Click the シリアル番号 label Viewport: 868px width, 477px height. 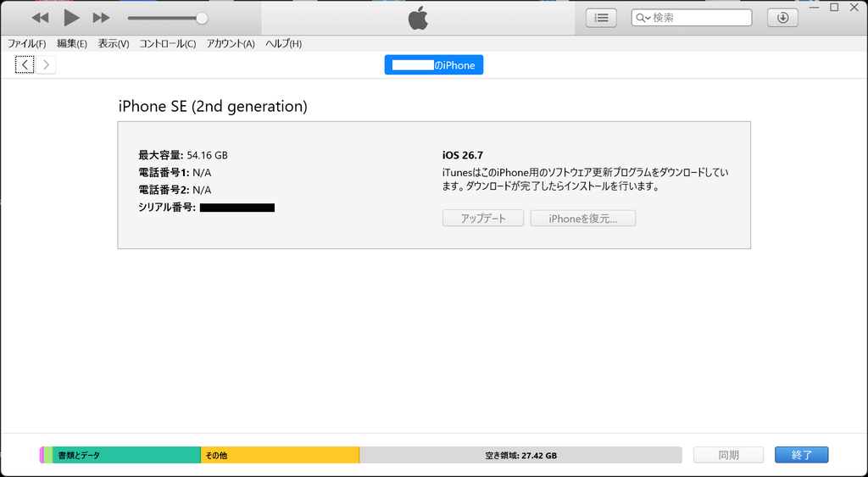(x=167, y=208)
